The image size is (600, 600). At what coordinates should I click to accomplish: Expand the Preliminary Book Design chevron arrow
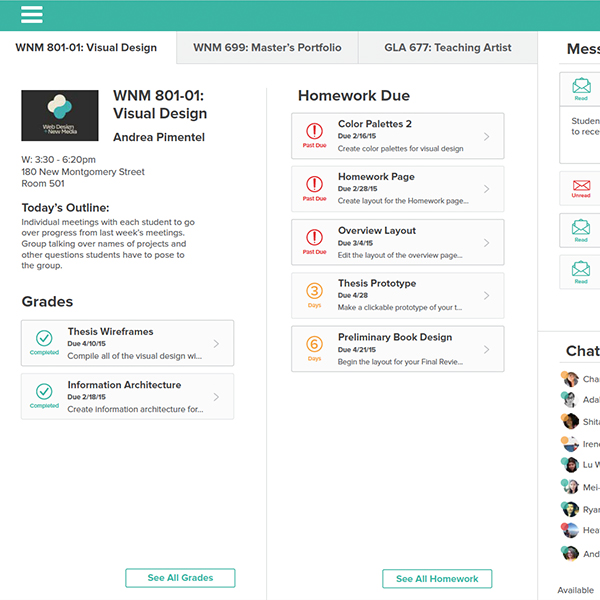tap(487, 350)
